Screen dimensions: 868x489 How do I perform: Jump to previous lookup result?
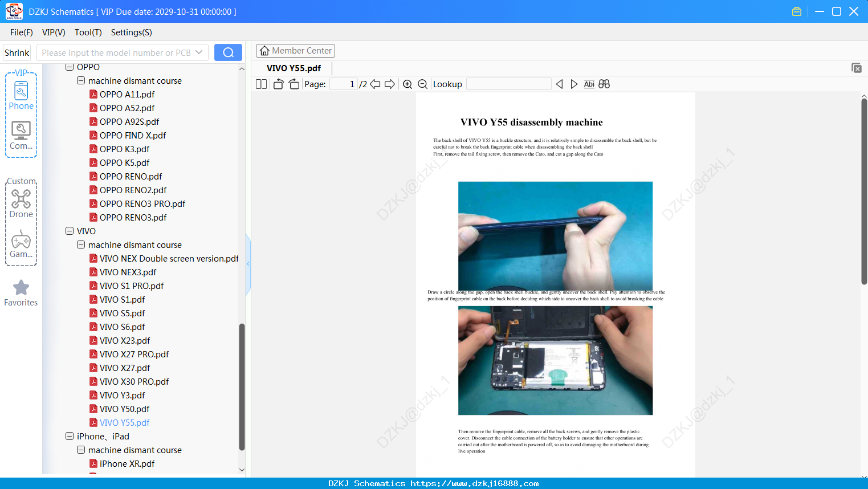tap(559, 84)
